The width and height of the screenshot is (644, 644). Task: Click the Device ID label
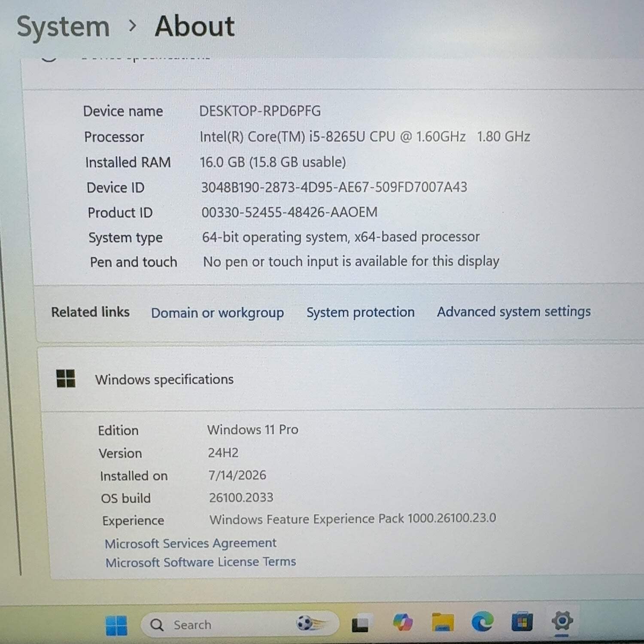[x=115, y=188]
